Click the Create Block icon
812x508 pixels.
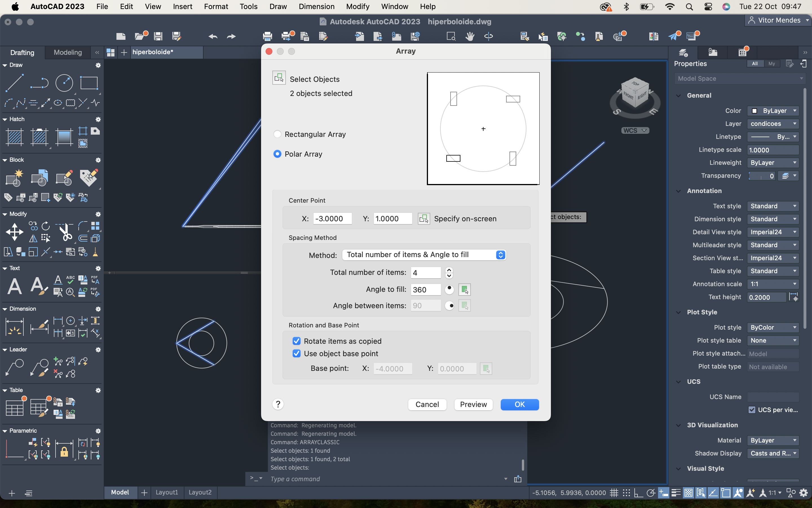14,178
